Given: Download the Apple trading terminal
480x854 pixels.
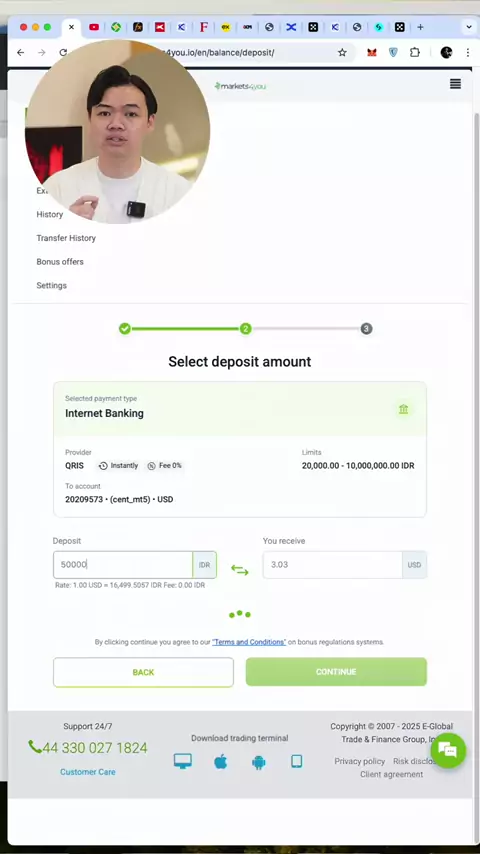Looking at the screenshot, I should [x=221, y=761].
